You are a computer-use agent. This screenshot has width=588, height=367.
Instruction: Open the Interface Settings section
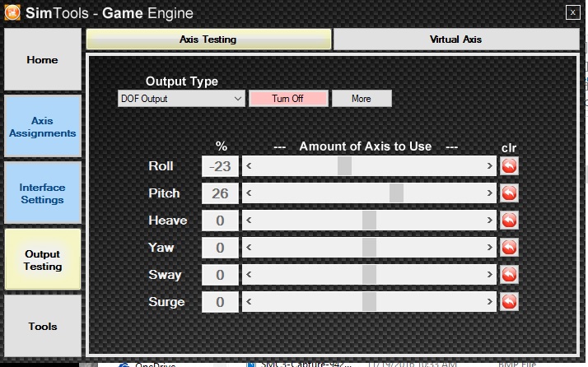click(x=42, y=193)
